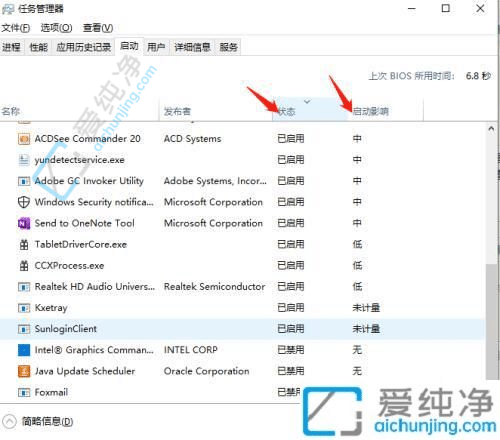Screen dimensions: 500x440
Task: Minimize the Task Manager window
Action: 412,9
